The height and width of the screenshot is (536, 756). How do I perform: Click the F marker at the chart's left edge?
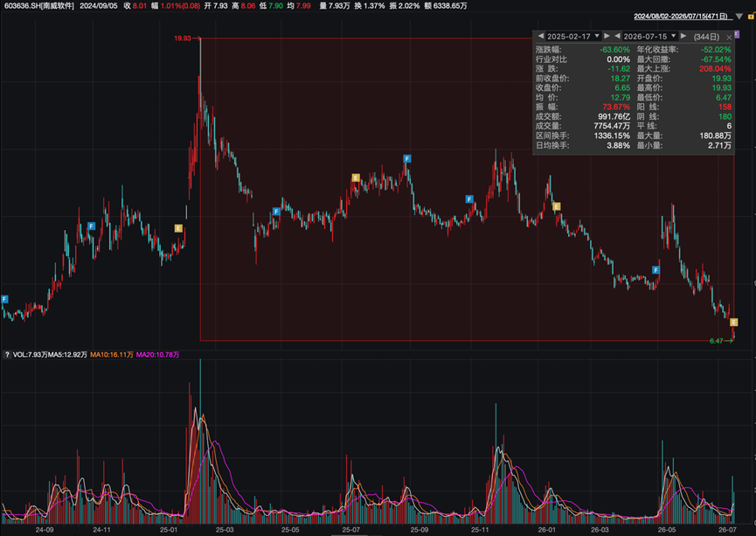coord(4,299)
